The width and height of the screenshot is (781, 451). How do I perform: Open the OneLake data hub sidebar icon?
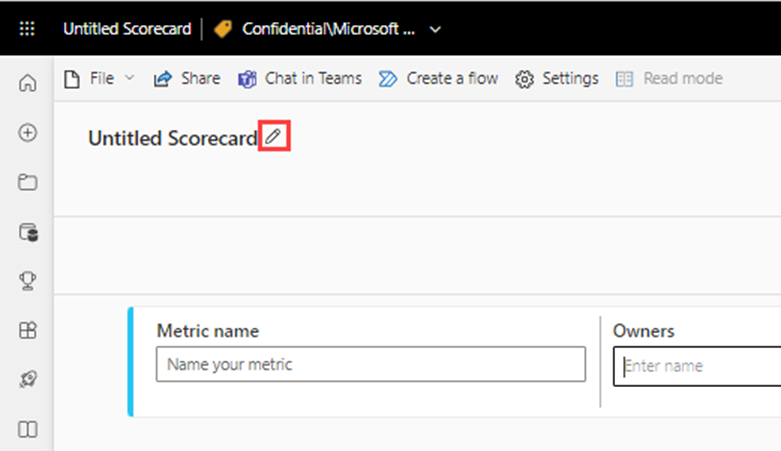[x=28, y=232]
